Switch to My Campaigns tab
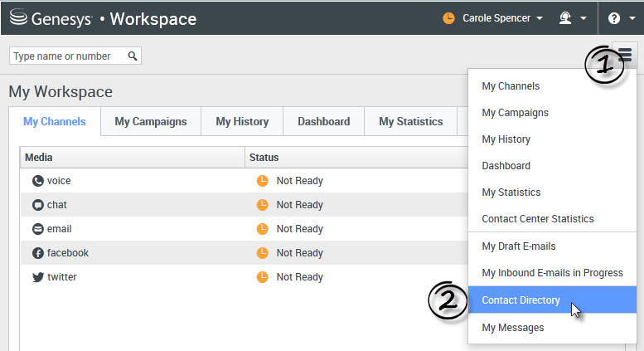Viewport: 644px width, 351px height. pos(151,121)
